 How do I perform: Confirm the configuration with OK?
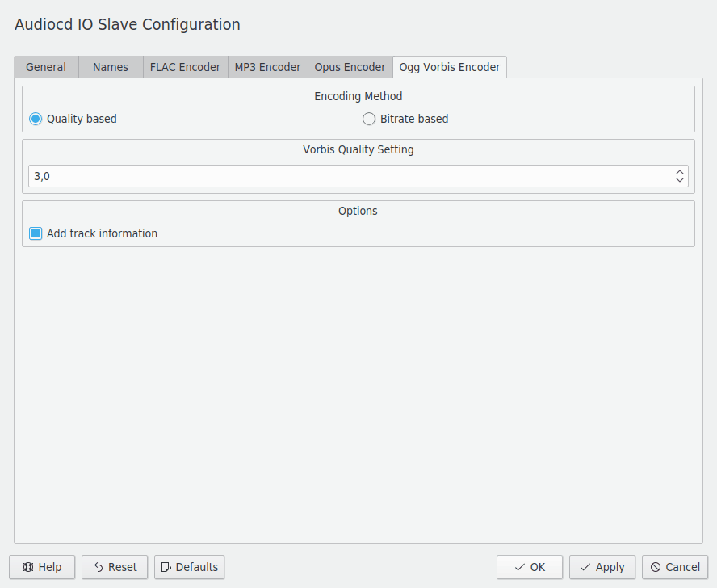point(529,567)
